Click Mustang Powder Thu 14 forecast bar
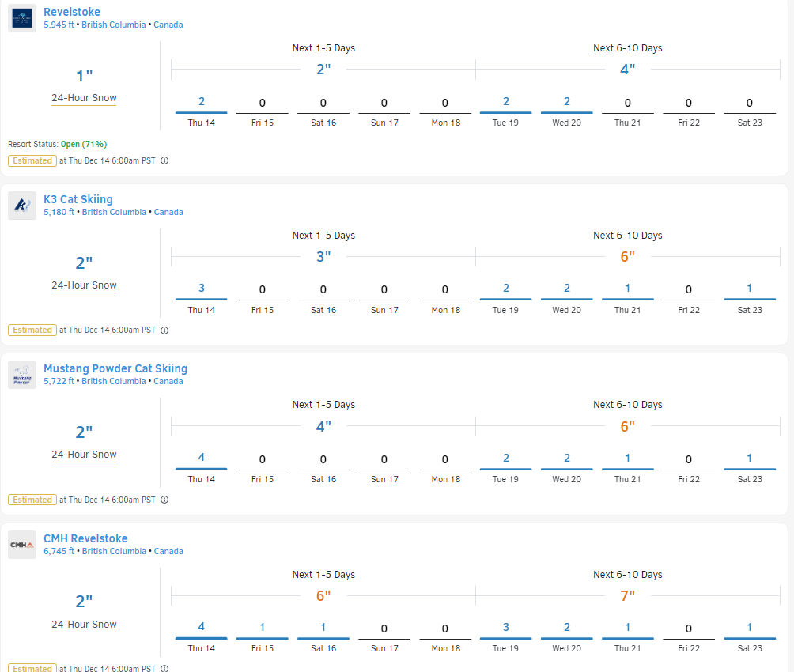This screenshot has width=794, height=672. (202, 468)
